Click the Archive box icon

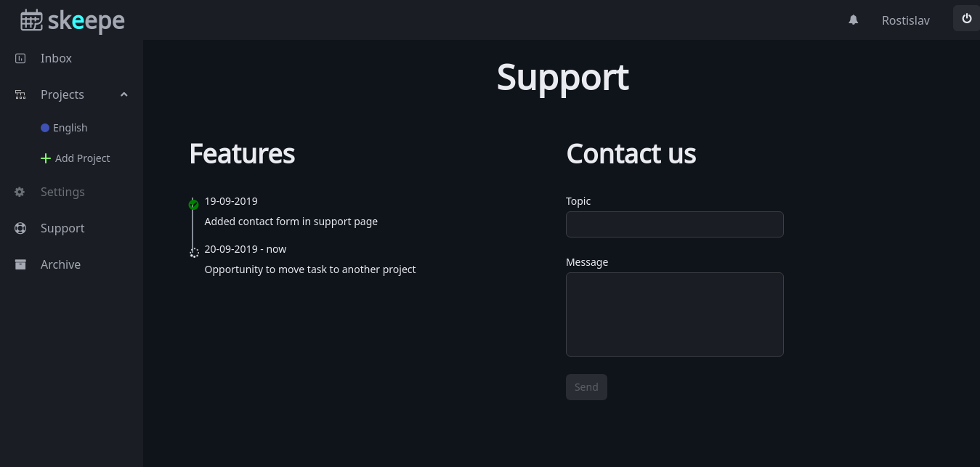point(20,264)
